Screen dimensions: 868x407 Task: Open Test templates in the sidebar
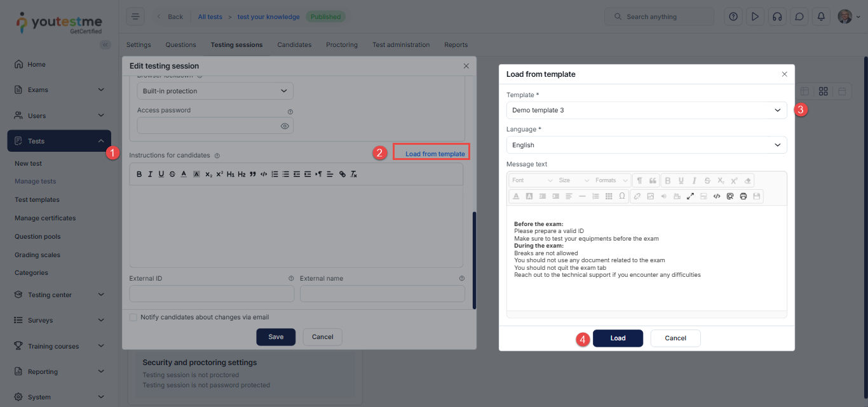pos(37,199)
